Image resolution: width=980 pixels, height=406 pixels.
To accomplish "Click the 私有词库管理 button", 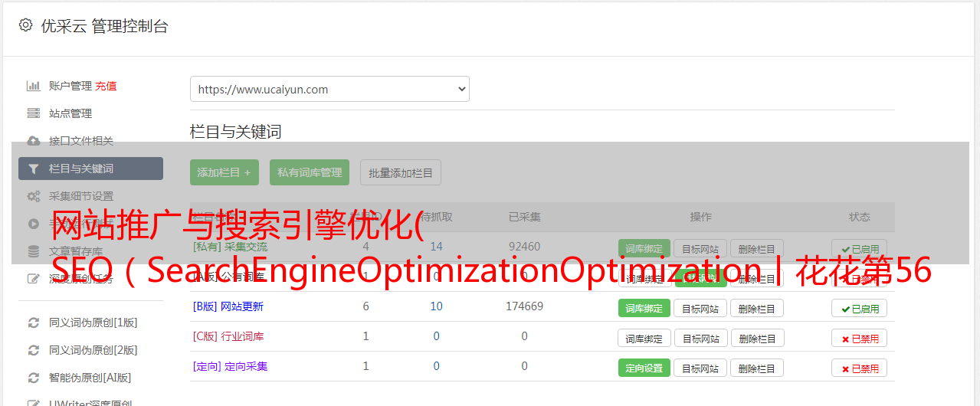I will click(x=310, y=172).
